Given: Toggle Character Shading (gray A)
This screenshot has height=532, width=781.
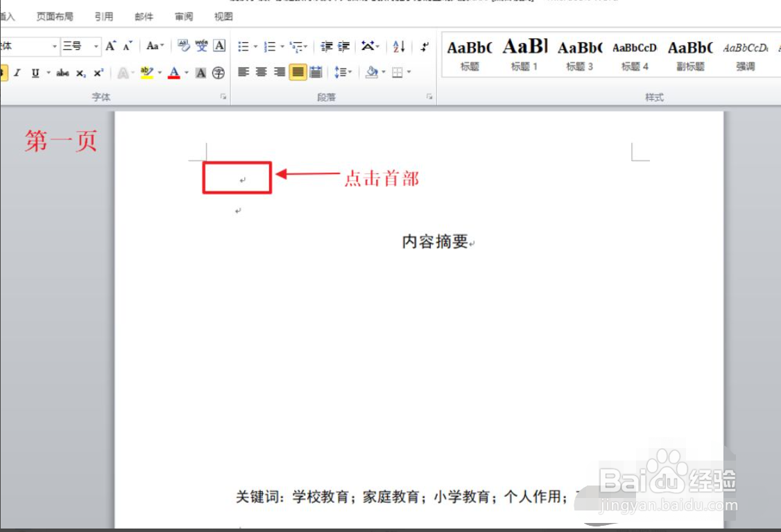Looking at the screenshot, I should 200,73.
